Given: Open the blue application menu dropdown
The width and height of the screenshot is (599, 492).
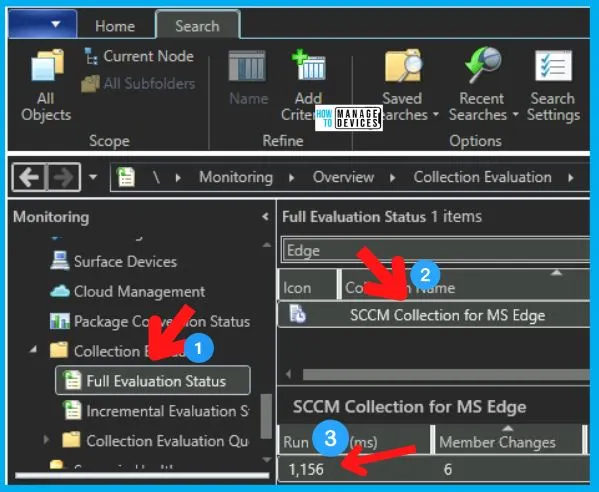Looking at the screenshot, I should click(42, 24).
